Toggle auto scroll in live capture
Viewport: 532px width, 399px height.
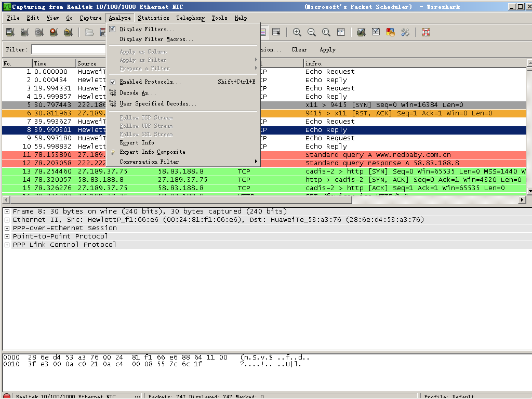(x=276, y=32)
